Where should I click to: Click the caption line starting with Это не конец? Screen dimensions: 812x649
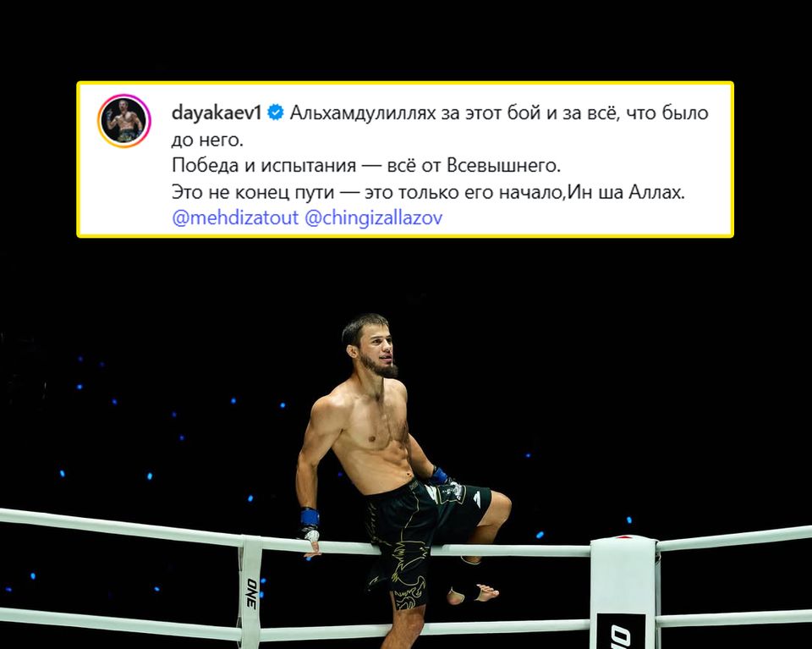pos(428,192)
